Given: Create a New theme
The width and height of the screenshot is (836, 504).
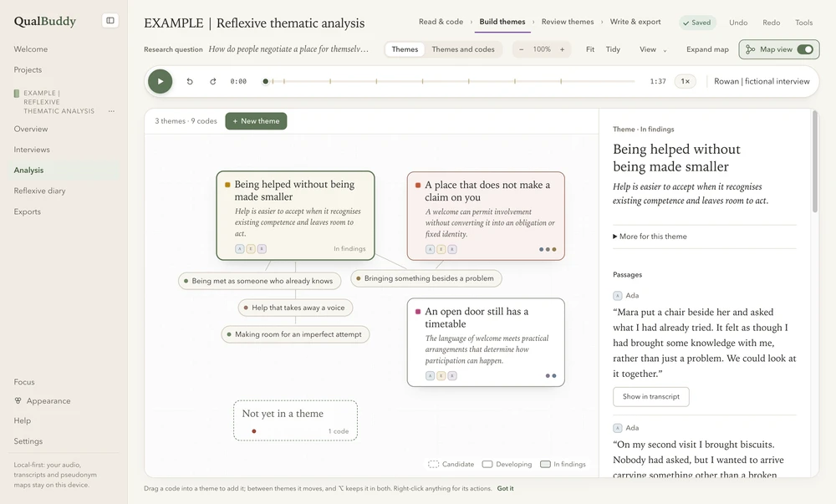Looking at the screenshot, I should 256,121.
